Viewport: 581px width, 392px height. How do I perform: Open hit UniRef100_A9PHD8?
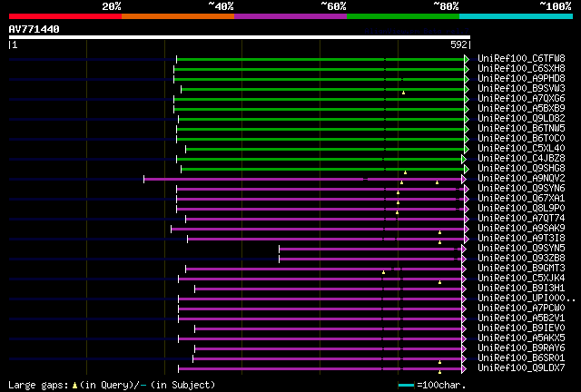[521, 79]
